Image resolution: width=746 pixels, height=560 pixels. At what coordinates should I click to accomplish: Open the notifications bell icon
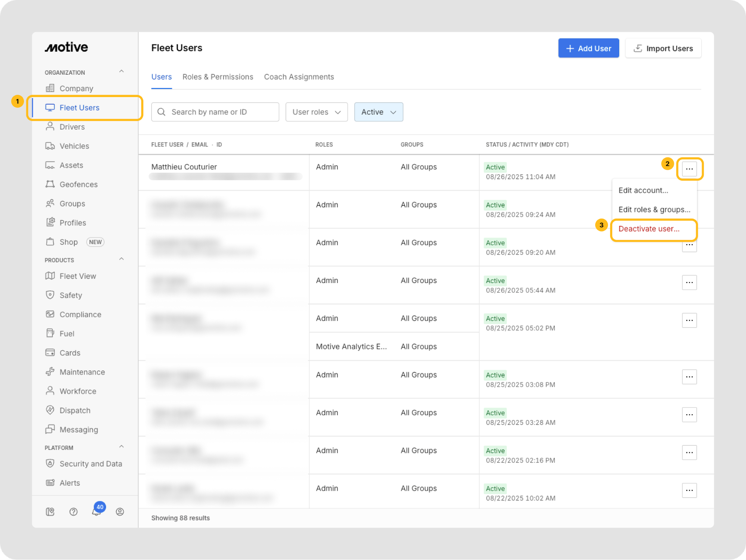click(x=97, y=511)
